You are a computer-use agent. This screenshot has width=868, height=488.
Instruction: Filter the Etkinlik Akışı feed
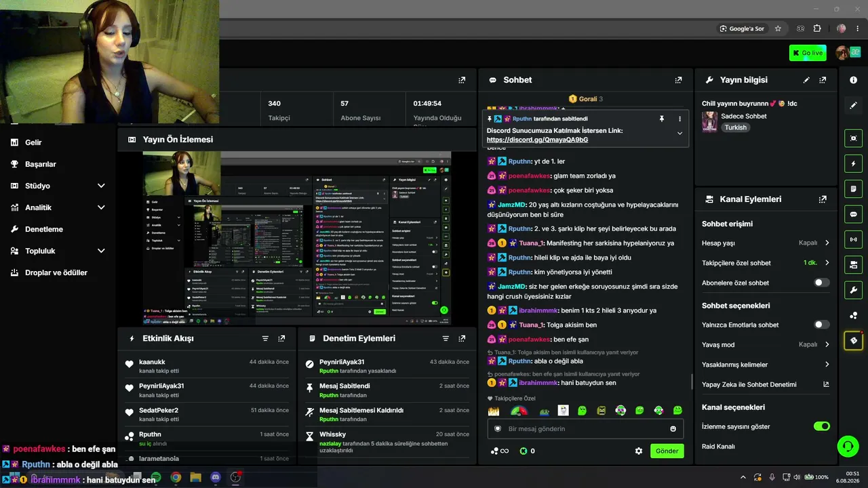click(x=265, y=338)
